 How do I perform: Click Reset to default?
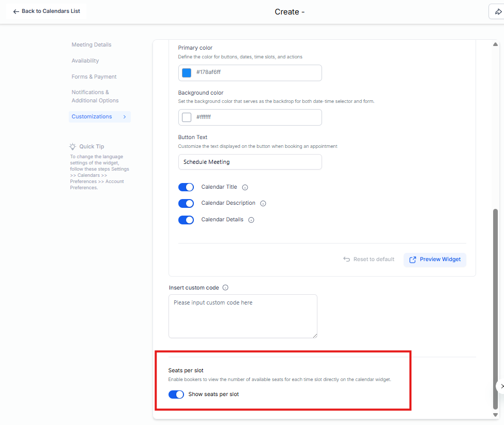click(369, 260)
